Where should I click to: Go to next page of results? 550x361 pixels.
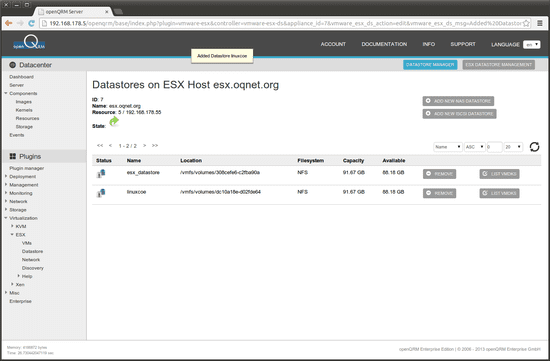[x=145, y=146]
